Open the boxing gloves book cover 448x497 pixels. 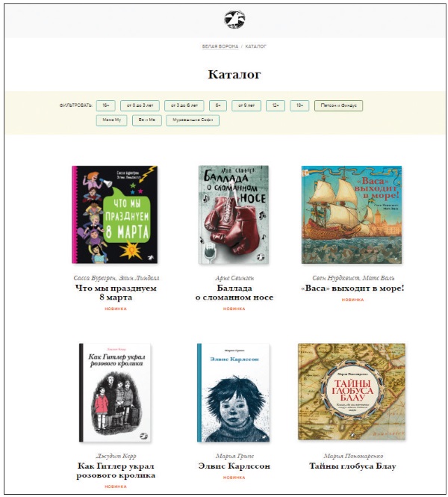pyautogui.click(x=234, y=214)
